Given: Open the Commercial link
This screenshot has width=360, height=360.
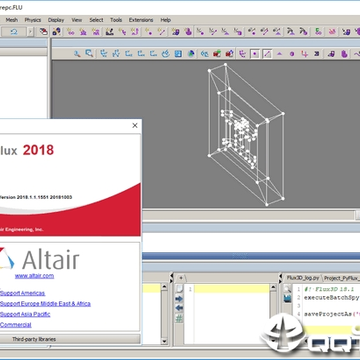Looking at the screenshot, I should (16, 325).
